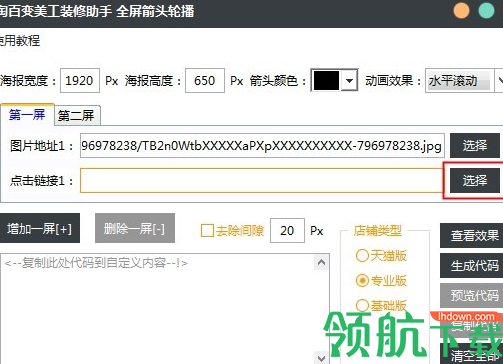Click 选择 button next to 图片地址1

tap(475, 146)
